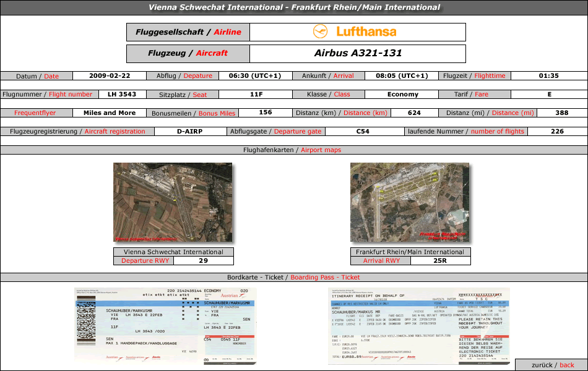Click the Vienna Schwechat International caption
The width and height of the screenshot is (588, 371).
tap(173, 252)
